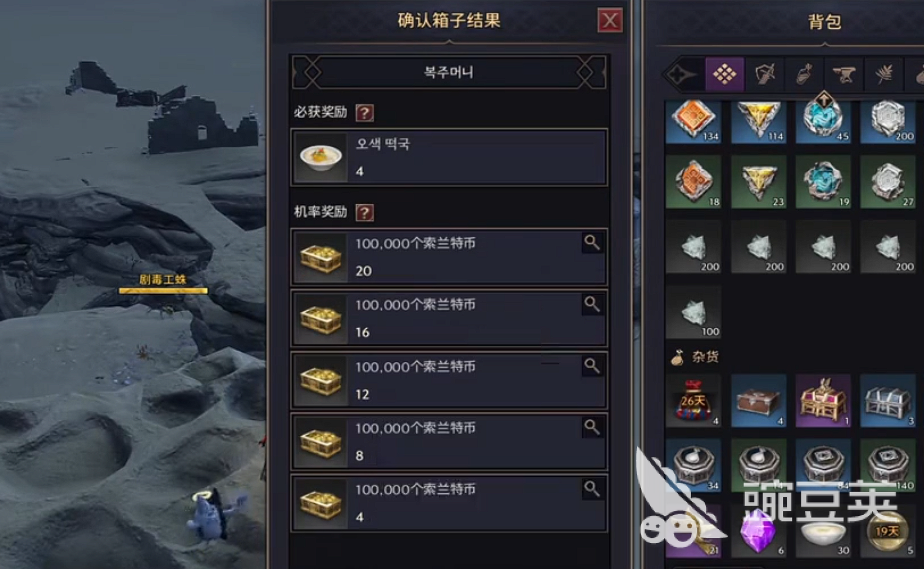Select the 오색 떡국 guaranteed reward item

(x=449, y=157)
